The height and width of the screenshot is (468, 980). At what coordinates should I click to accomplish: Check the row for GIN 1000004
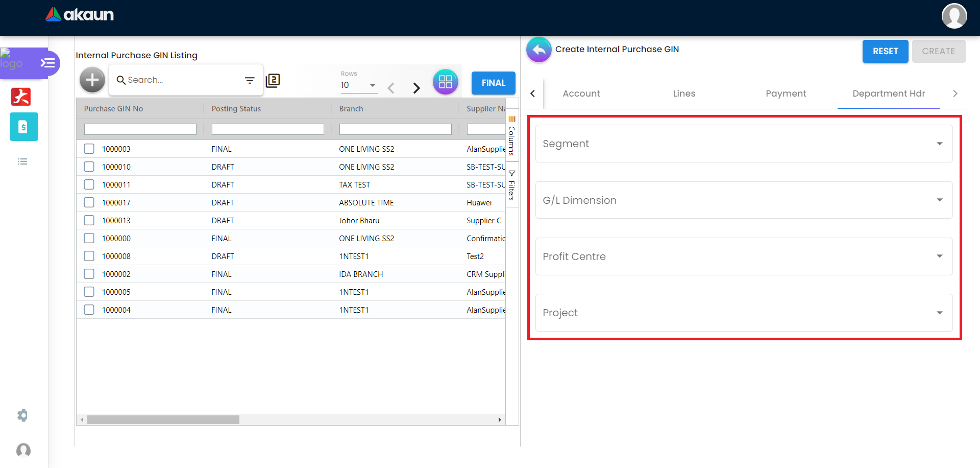click(x=89, y=310)
